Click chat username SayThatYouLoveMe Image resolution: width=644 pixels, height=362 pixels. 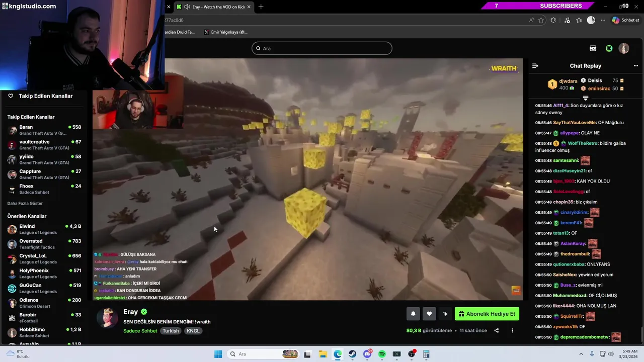(x=575, y=123)
